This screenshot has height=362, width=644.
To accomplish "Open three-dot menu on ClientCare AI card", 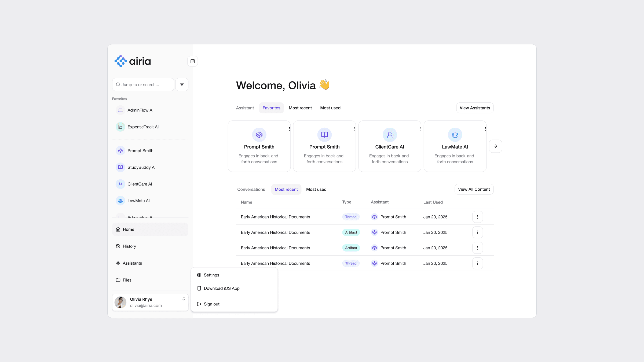I will tap(420, 129).
